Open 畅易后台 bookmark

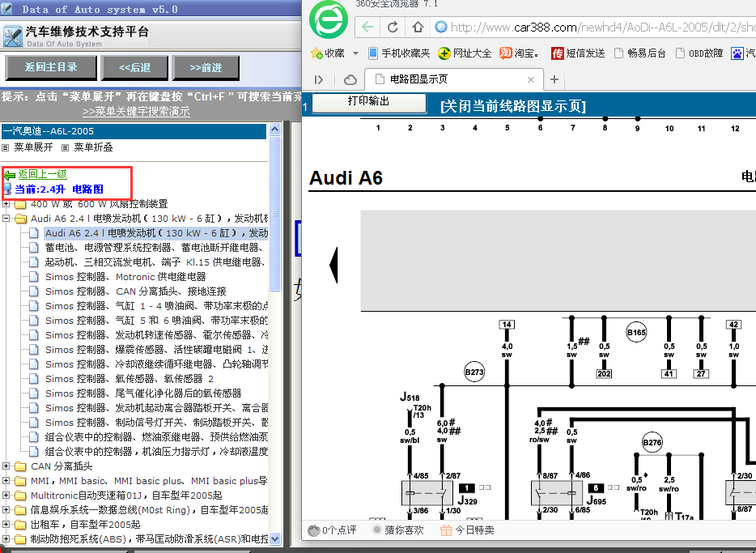(x=640, y=53)
